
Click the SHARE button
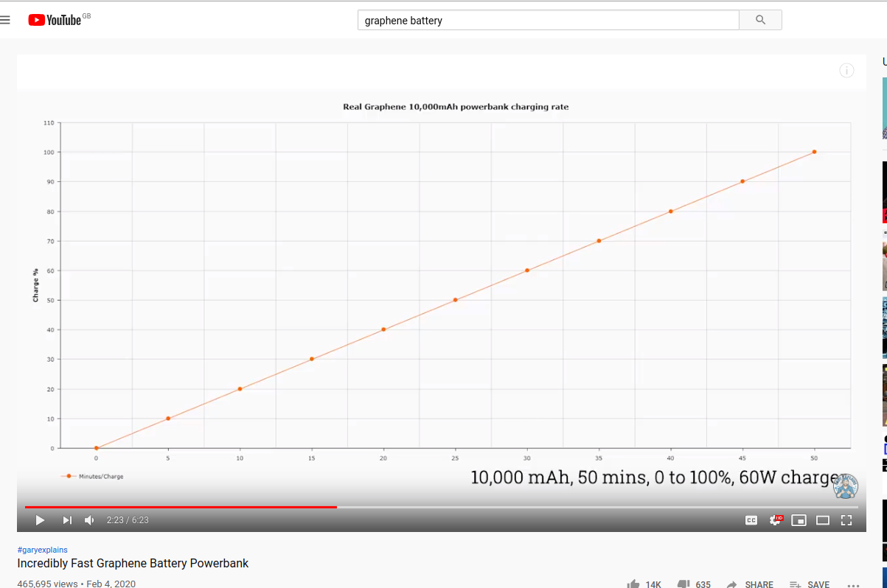point(750,584)
